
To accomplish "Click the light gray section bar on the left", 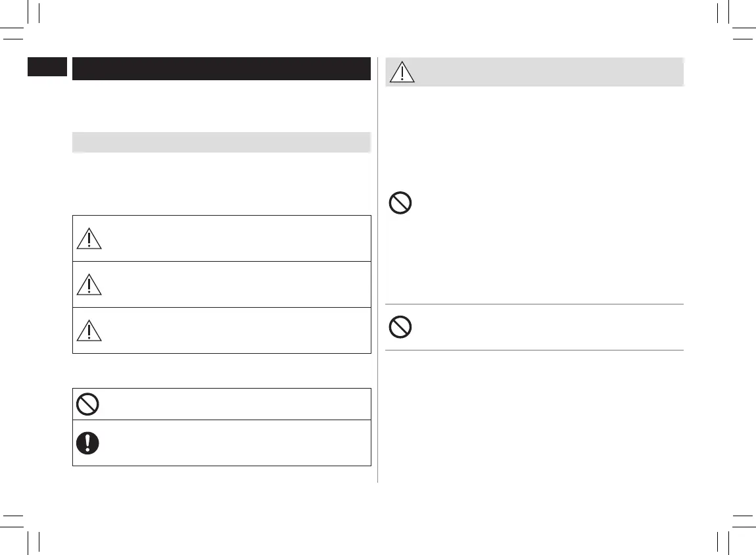I will 222,142.
